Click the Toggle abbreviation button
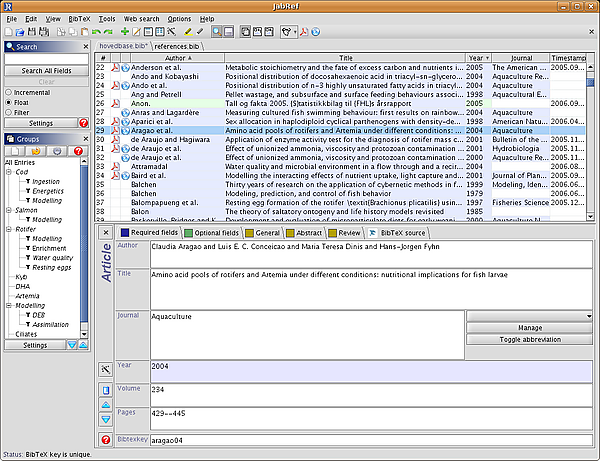Viewport: 600px width, 461px height. tap(529, 339)
